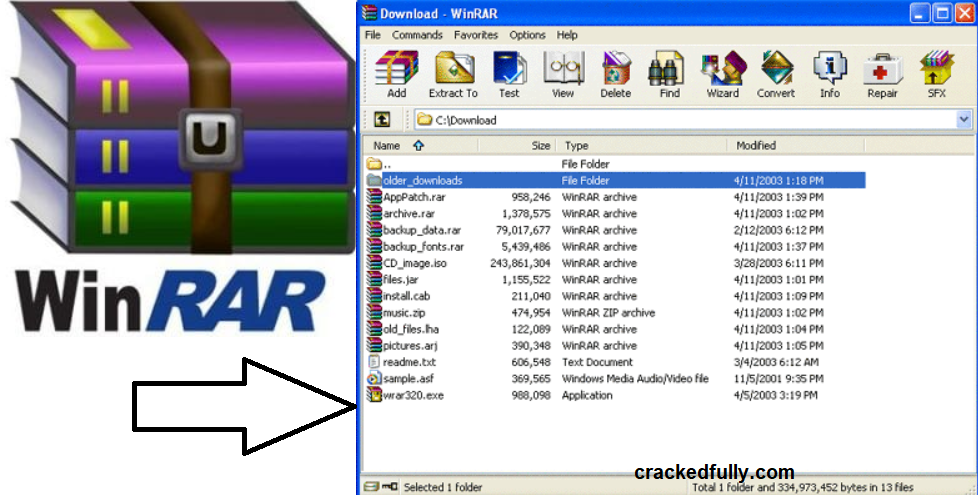
Task: Open the Commands menu
Action: point(417,35)
